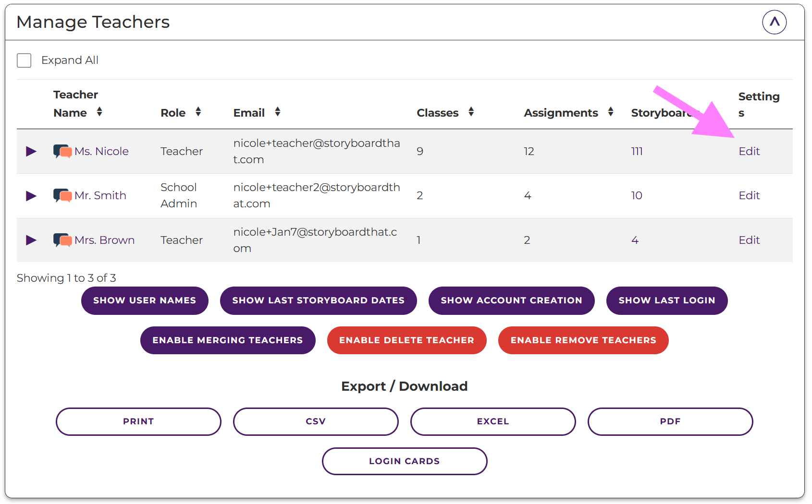Check the Expand All checkbox
The width and height of the screenshot is (812, 504).
click(24, 60)
